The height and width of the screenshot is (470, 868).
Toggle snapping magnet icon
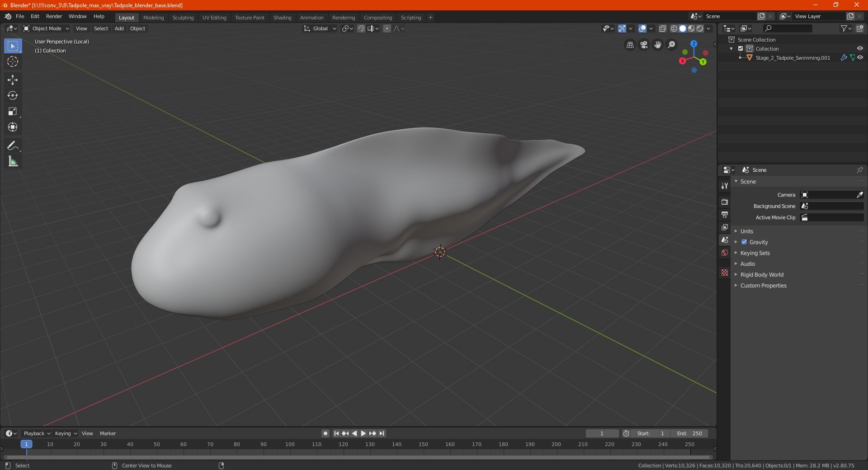[361, 28]
